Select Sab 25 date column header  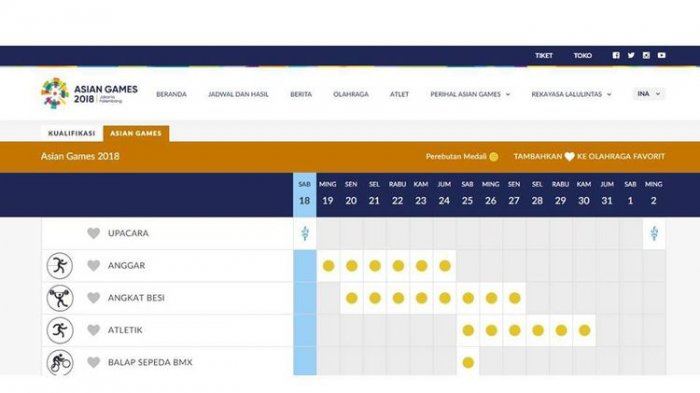[x=467, y=194]
